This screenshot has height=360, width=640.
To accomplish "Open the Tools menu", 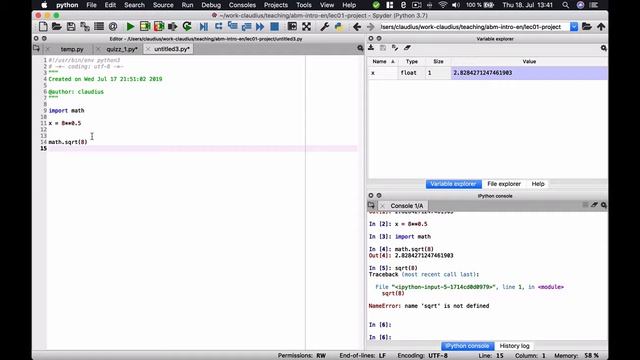I will click(304, 5).
